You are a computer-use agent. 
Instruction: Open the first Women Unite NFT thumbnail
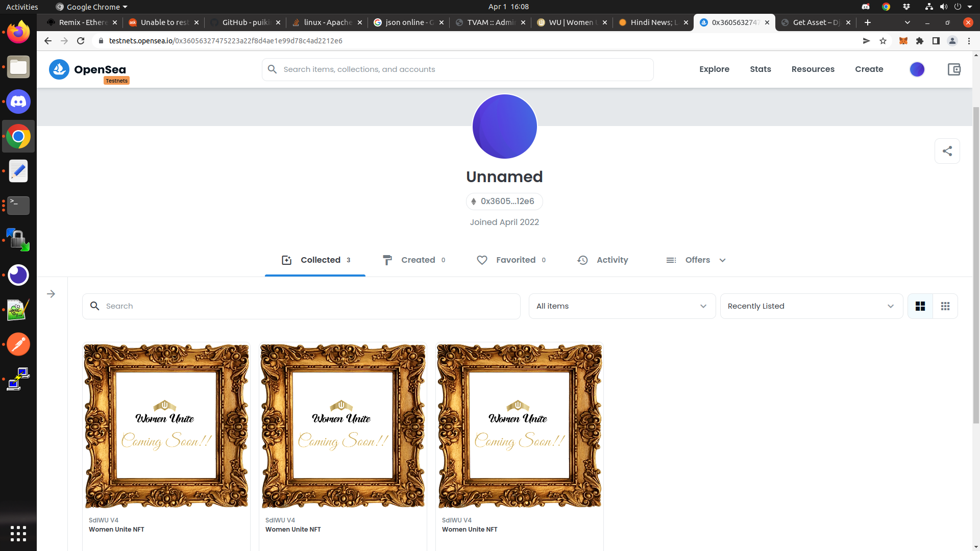click(166, 426)
